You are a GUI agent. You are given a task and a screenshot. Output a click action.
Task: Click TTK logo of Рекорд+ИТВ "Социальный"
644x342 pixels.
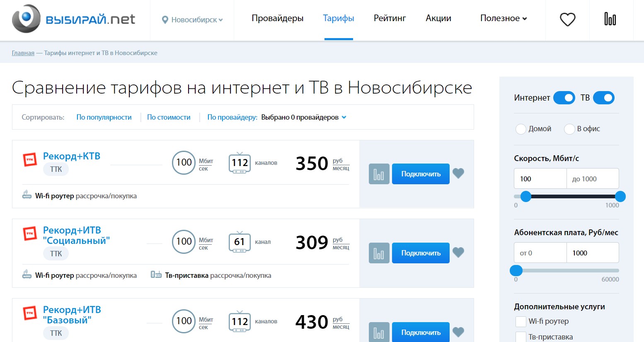(30, 234)
